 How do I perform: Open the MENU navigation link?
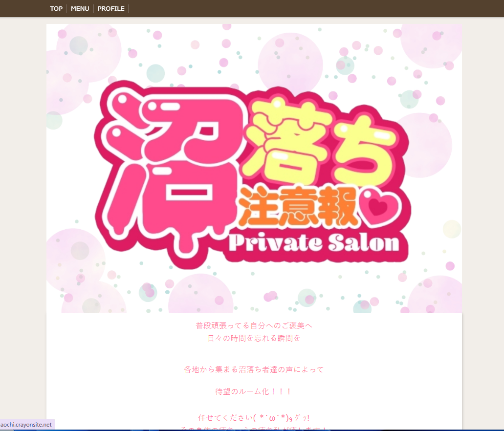coord(80,9)
